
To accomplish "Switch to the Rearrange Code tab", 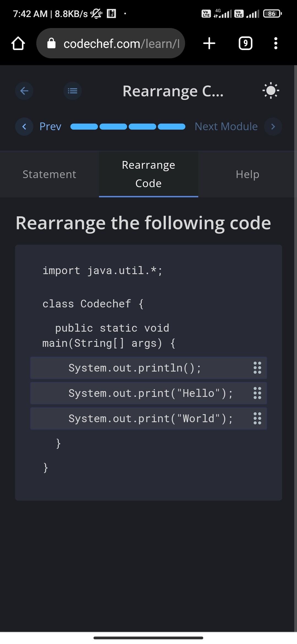I will pos(148,174).
